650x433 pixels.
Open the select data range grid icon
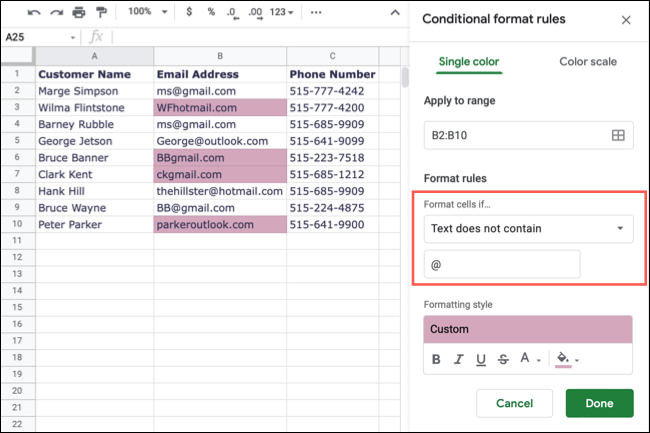(618, 135)
